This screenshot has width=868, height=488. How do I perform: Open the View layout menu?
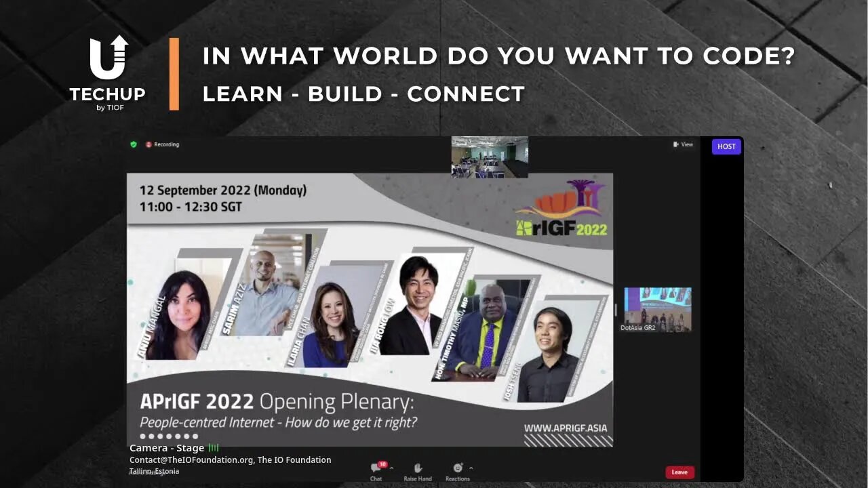click(x=683, y=144)
